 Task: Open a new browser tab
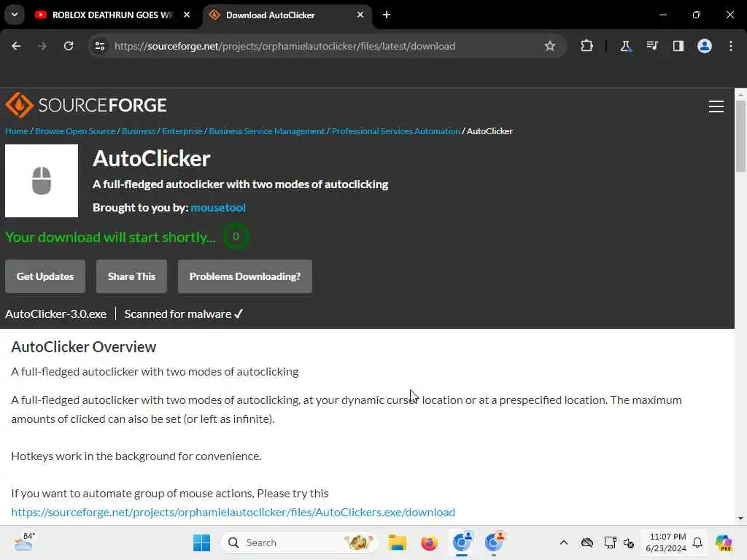click(387, 15)
